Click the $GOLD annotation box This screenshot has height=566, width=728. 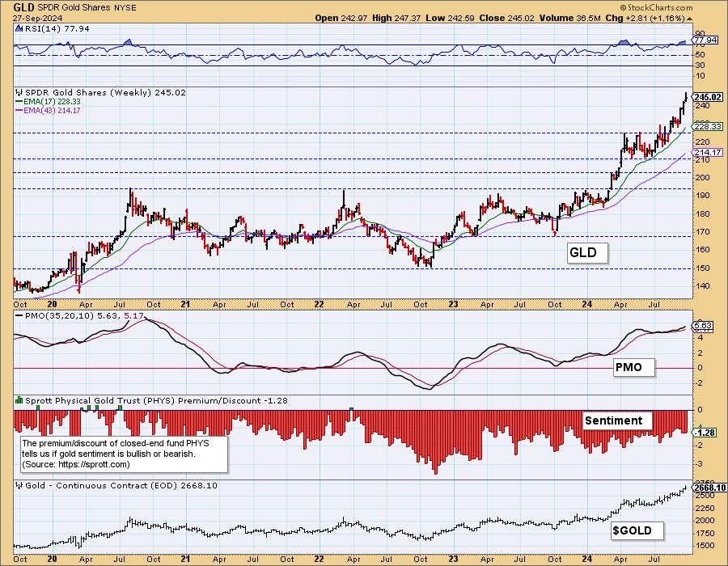pos(636,530)
